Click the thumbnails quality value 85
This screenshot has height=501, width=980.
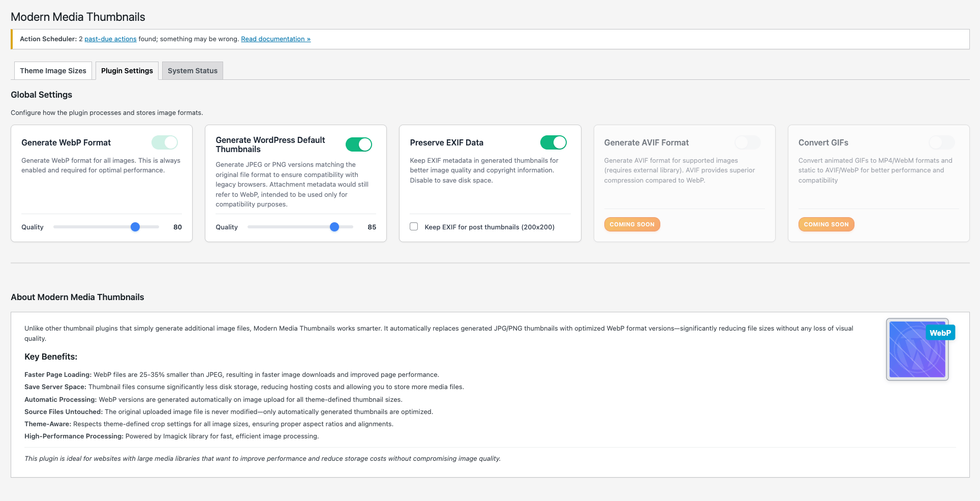[372, 227]
